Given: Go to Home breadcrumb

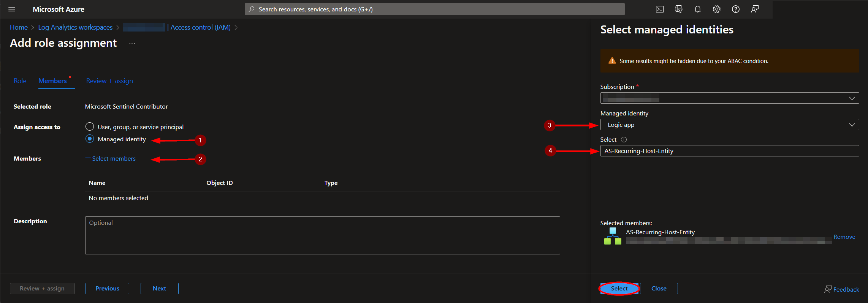Looking at the screenshot, I should coord(19,27).
